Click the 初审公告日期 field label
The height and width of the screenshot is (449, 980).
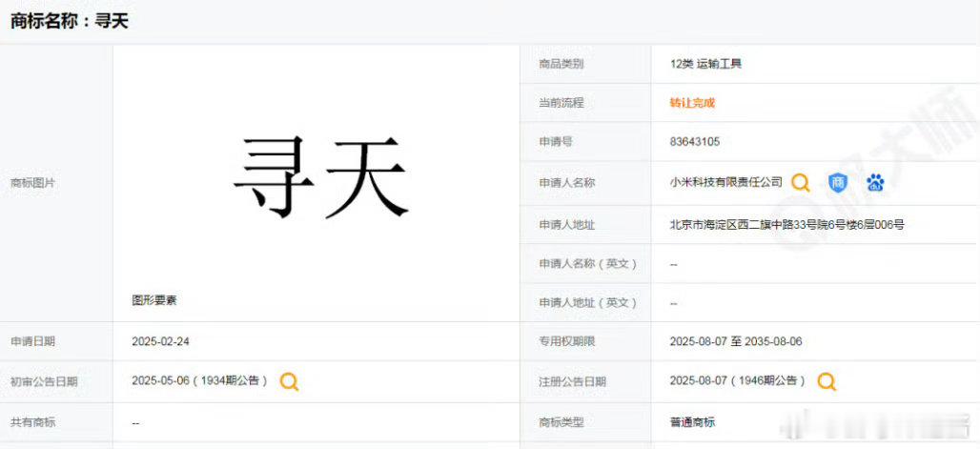pyautogui.click(x=45, y=381)
